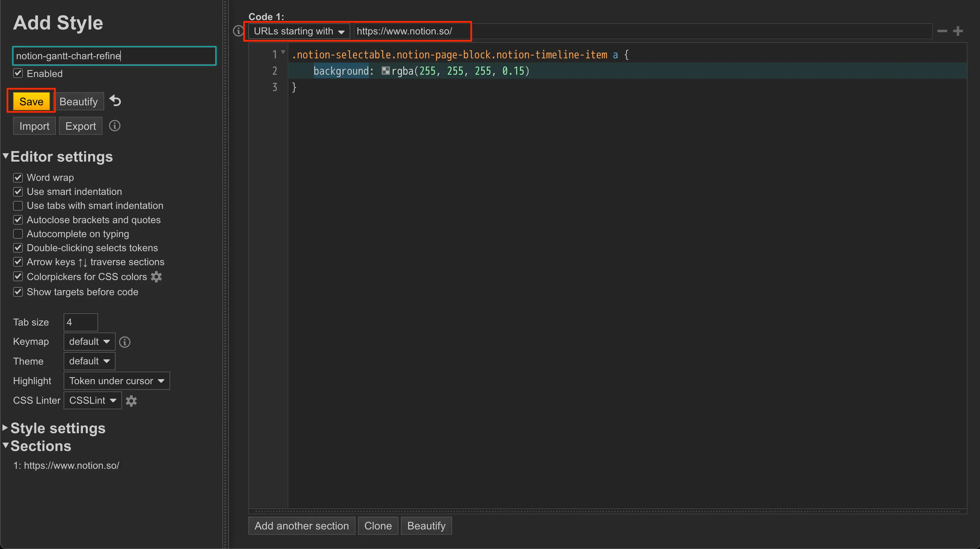The height and width of the screenshot is (549, 980).
Task: Click the .notion-timeline-item selector on line 1
Action: point(549,55)
